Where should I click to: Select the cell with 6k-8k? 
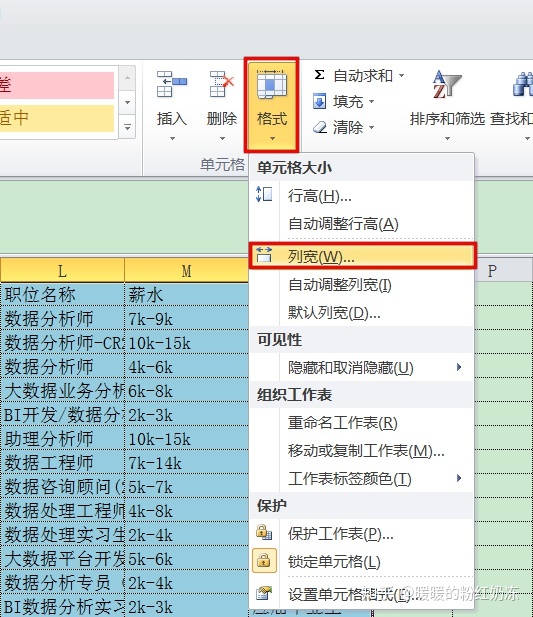click(x=186, y=390)
